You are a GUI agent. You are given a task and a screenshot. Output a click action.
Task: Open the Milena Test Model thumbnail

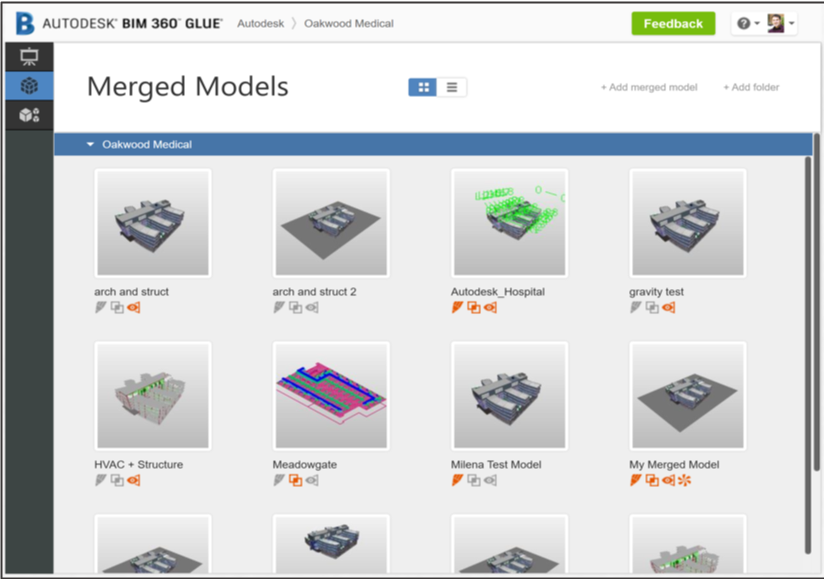(509, 396)
